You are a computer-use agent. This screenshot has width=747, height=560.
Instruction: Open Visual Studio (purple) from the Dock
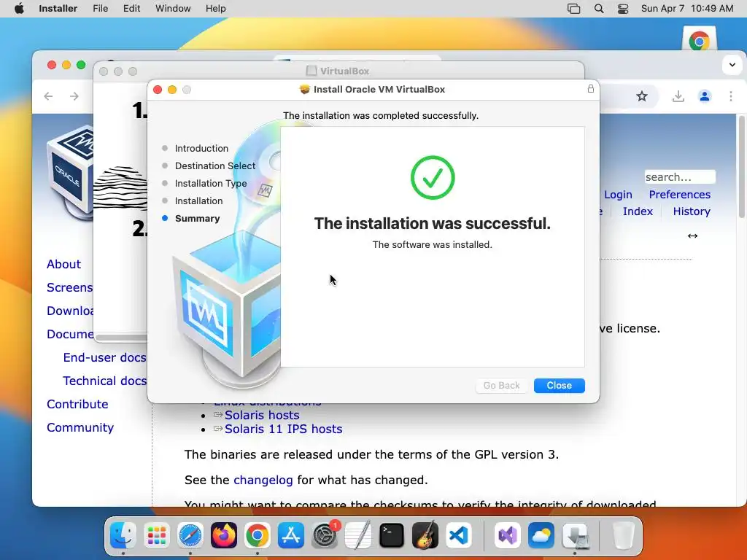point(508,535)
